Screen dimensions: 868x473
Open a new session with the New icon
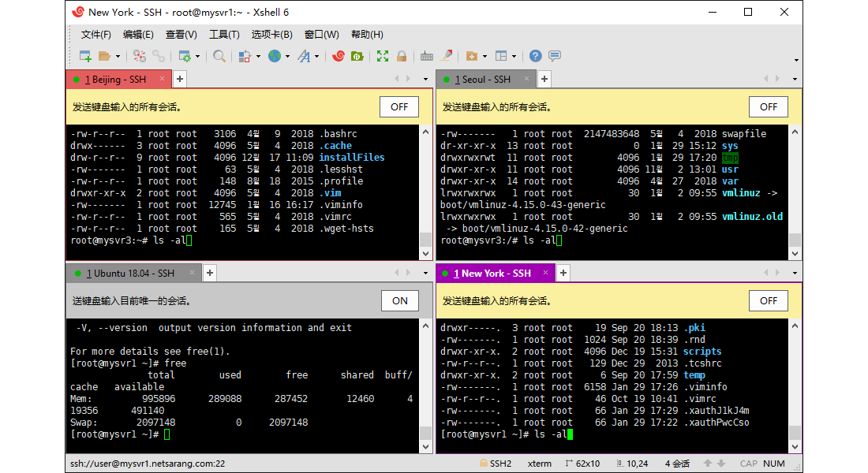point(84,56)
